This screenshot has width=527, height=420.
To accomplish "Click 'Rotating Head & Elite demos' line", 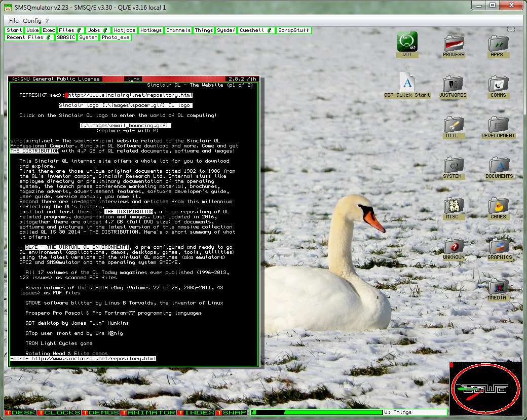I will pos(66,354).
